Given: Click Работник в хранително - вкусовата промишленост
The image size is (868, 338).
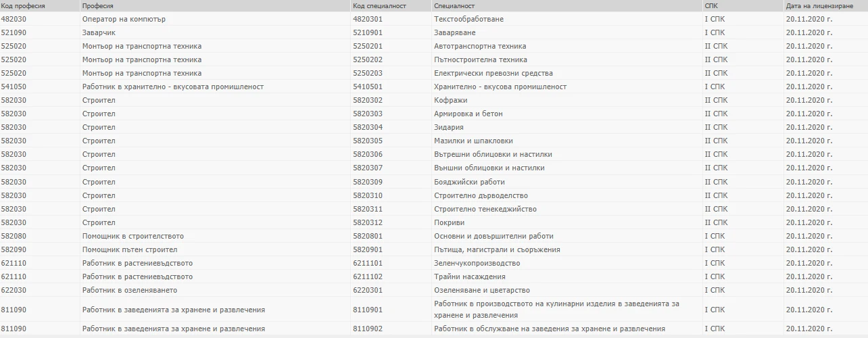Looking at the screenshot, I should tap(172, 87).
